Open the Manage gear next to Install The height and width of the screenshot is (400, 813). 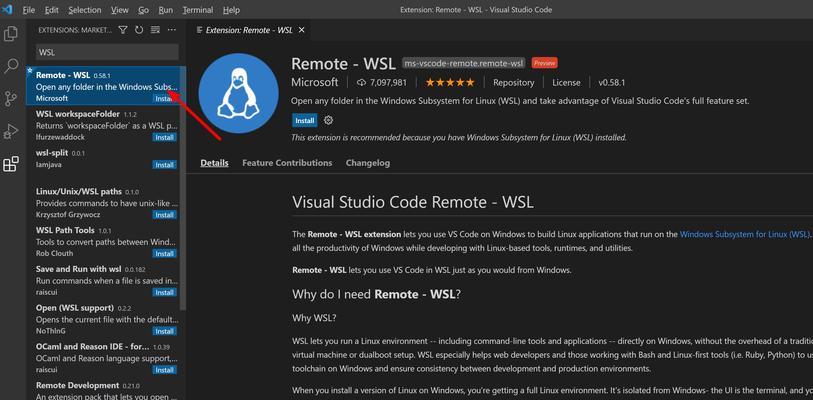click(328, 120)
